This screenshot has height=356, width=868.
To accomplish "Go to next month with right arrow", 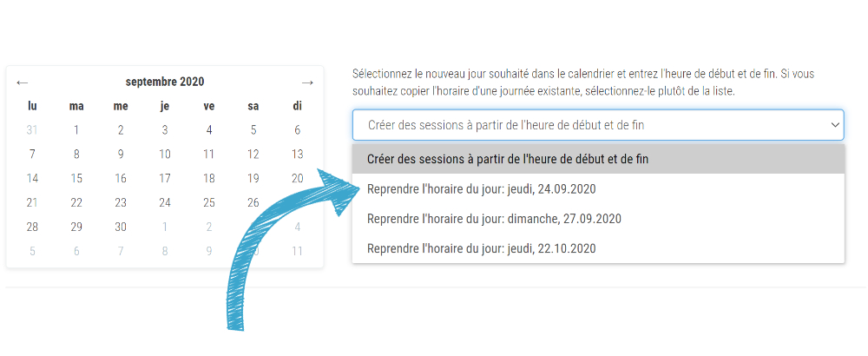I will point(307,82).
